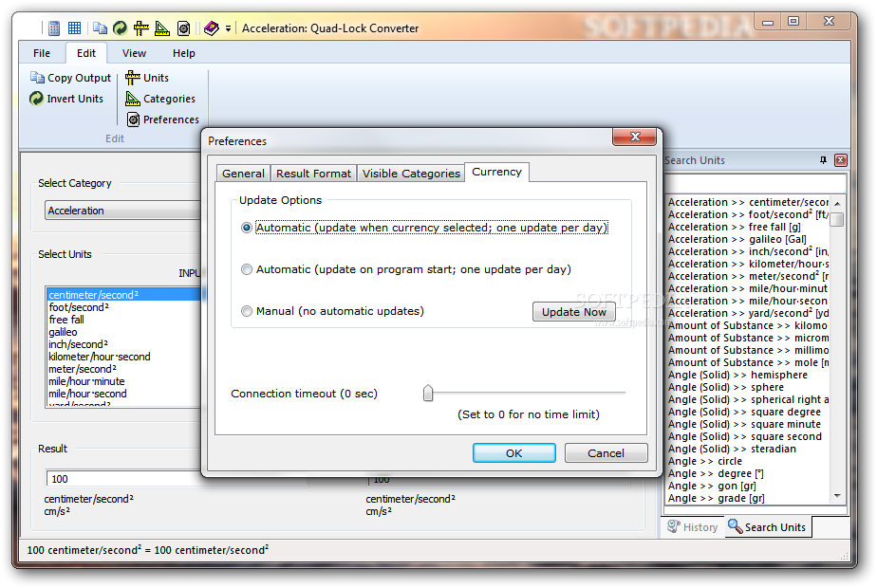Click copy output icon in title toolbar
This screenshot has height=588, width=877.
click(100, 28)
